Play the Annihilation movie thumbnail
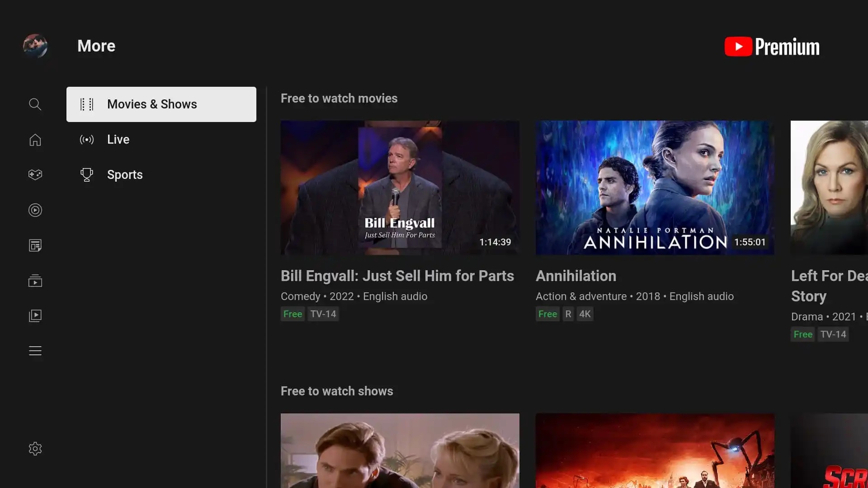 tap(655, 188)
